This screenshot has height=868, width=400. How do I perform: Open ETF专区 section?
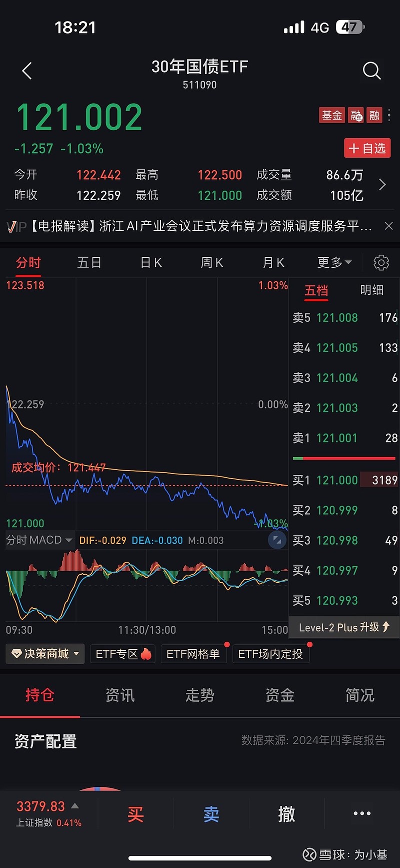tap(123, 654)
